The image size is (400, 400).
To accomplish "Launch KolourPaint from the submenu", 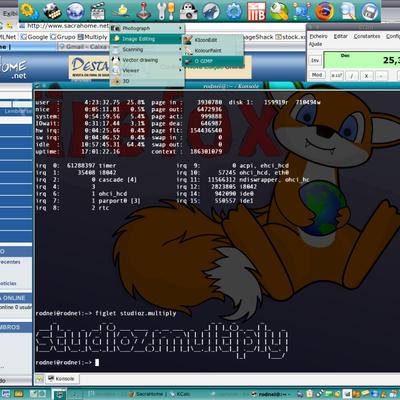I will point(213,51).
